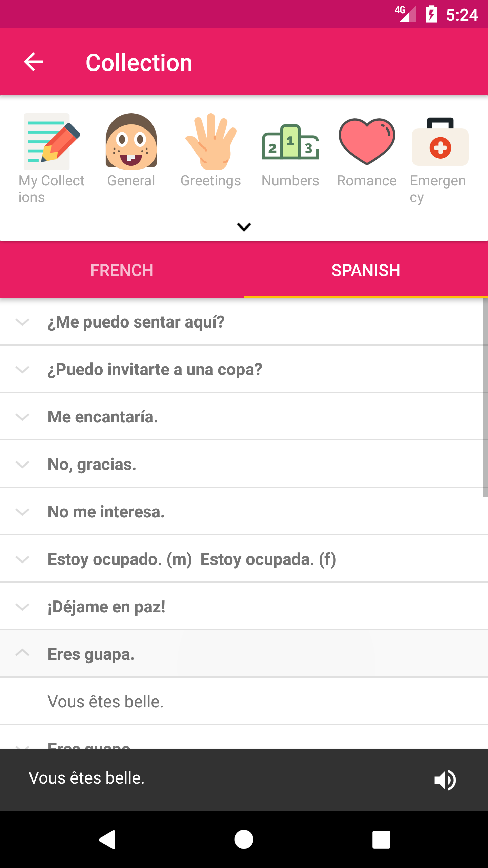The width and height of the screenshot is (488, 868).
Task: Open the My Collections category icon
Action: click(51, 142)
